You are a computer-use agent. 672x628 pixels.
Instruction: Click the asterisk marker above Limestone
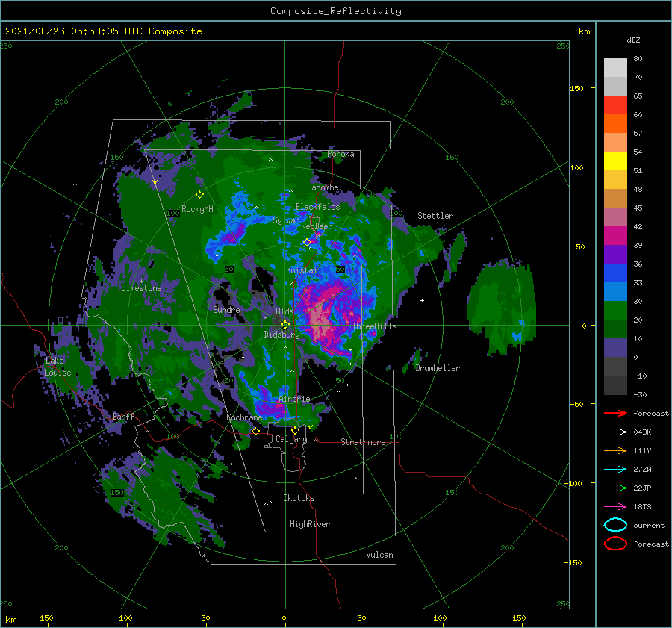coord(141,282)
